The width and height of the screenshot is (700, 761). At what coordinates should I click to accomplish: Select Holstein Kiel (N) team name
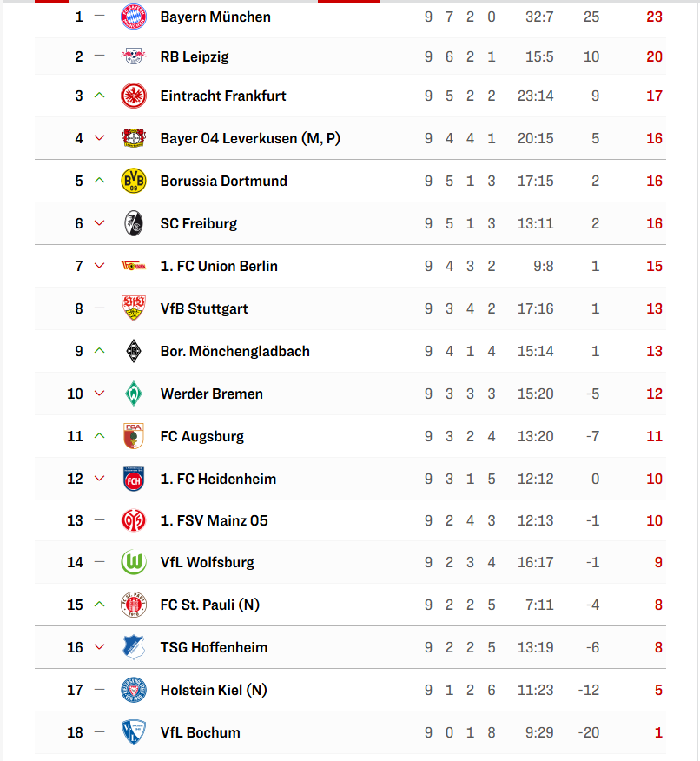pyautogui.click(x=214, y=690)
